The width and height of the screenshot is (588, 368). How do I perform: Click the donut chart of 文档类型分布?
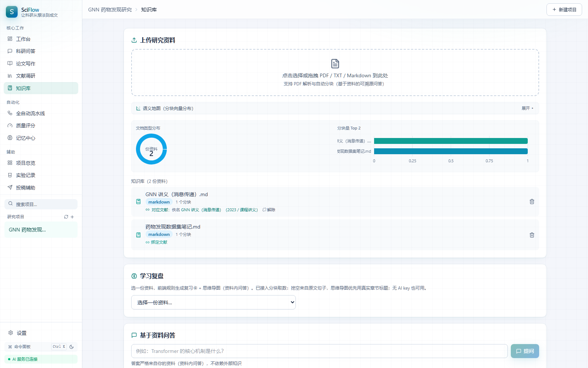pyautogui.click(x=151, y=149)
